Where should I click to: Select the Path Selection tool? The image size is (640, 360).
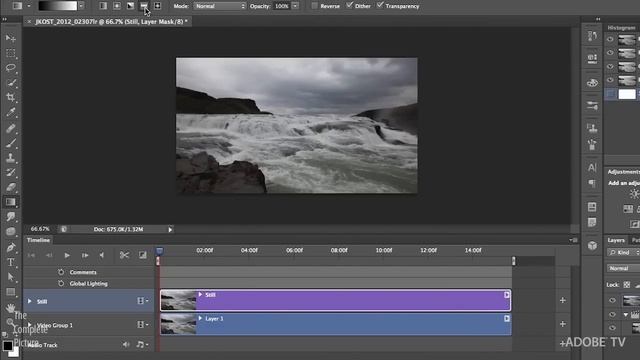tap(11, 277)
